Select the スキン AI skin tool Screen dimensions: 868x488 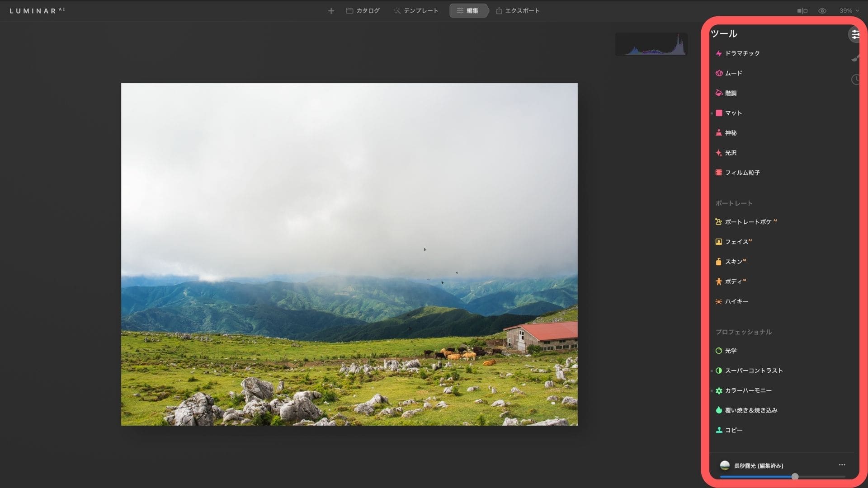tap(735, 262)
